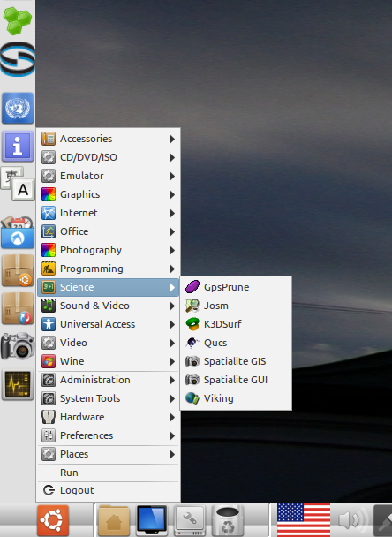Click the GpsPrune purple oval icon
The height and width of the screenshot is (537, 392).
[192, 287]
